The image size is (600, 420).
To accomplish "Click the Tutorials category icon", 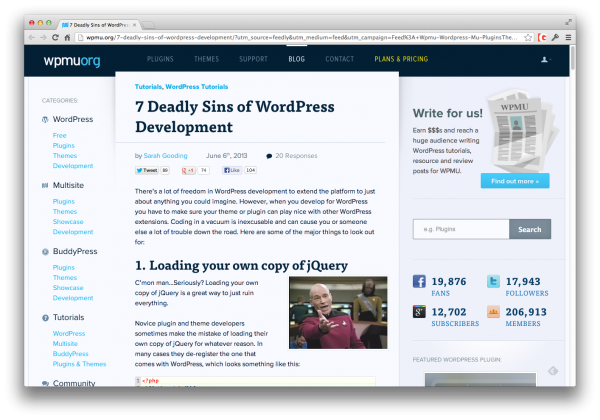I will pos(45,318).
